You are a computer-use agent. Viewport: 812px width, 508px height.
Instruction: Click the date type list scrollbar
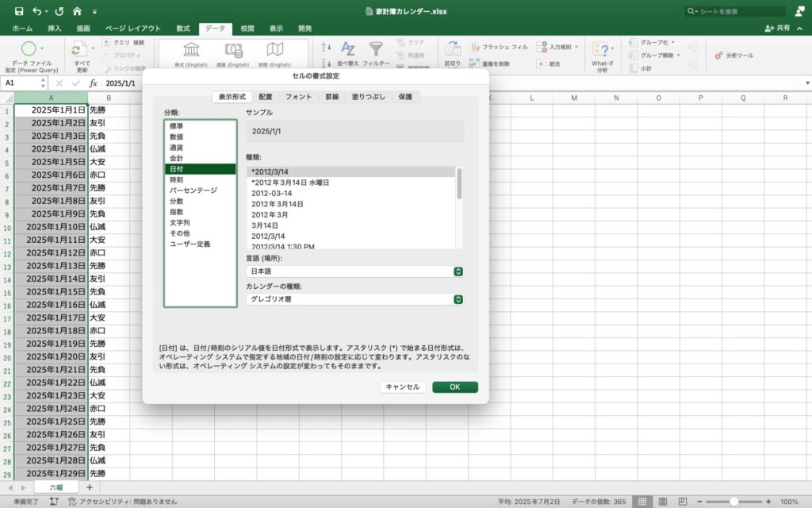point(459,183)
